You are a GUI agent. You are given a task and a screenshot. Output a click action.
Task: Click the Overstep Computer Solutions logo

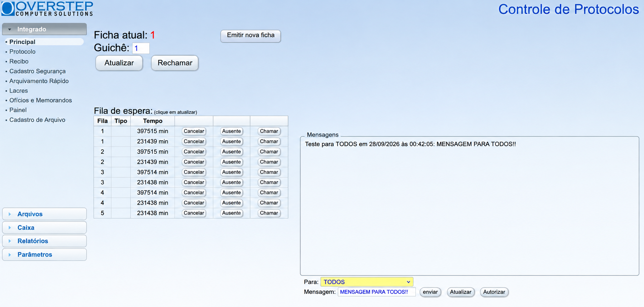coord(47,9)
